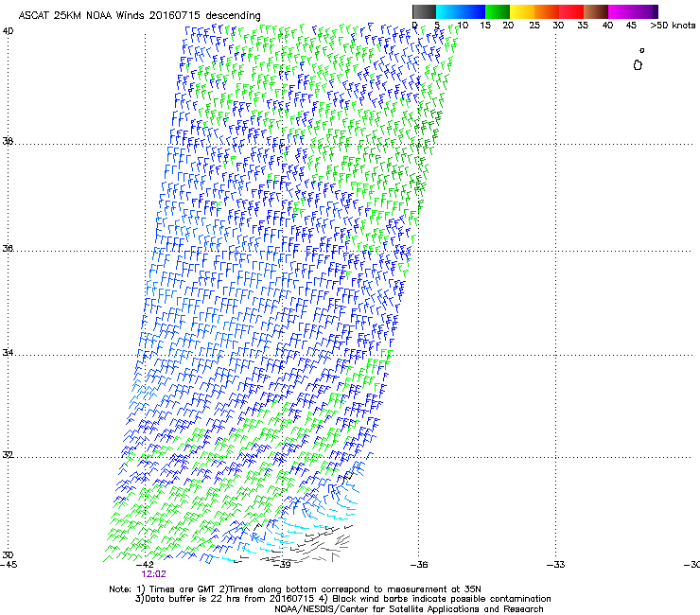
Task: Click the magenta 40-45 knots legend swatch
Action: (621, 11)
